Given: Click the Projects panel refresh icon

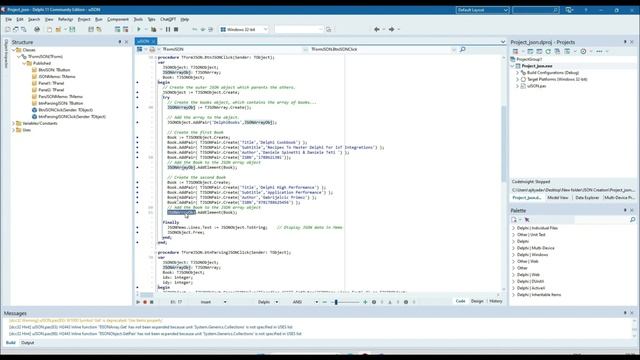Looking at the screenshot, I should pos(548,51).
